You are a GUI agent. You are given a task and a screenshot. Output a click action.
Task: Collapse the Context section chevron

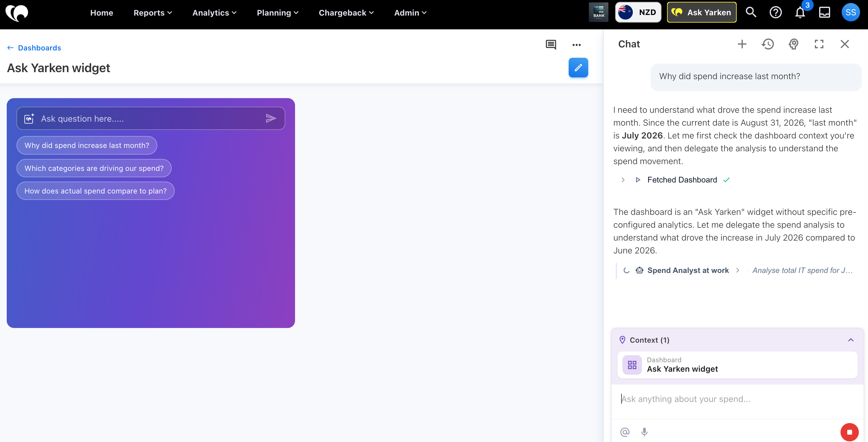click(x=851, y=340)
